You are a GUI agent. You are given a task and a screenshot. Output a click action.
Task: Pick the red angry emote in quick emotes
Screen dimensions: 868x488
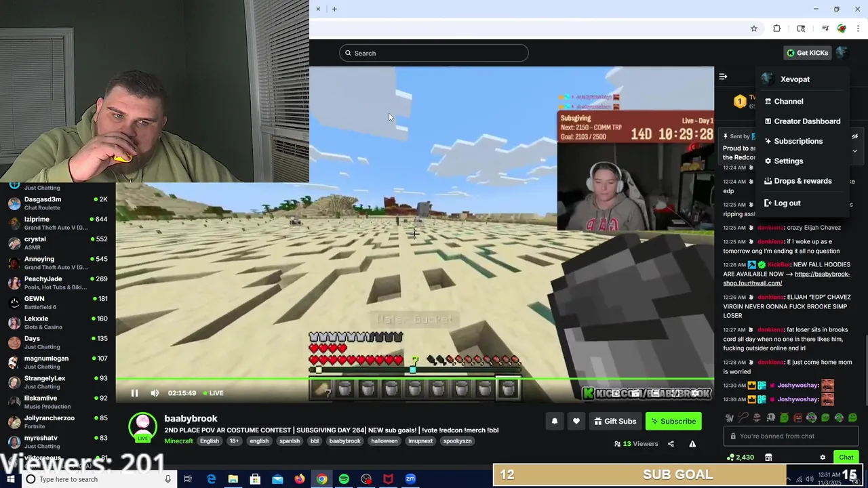(798, 418)
